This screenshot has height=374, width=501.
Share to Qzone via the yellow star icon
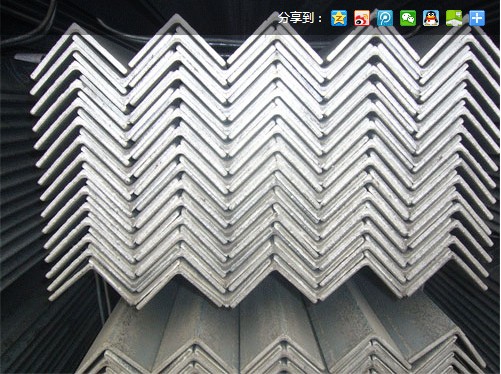(x=339, y=18)
